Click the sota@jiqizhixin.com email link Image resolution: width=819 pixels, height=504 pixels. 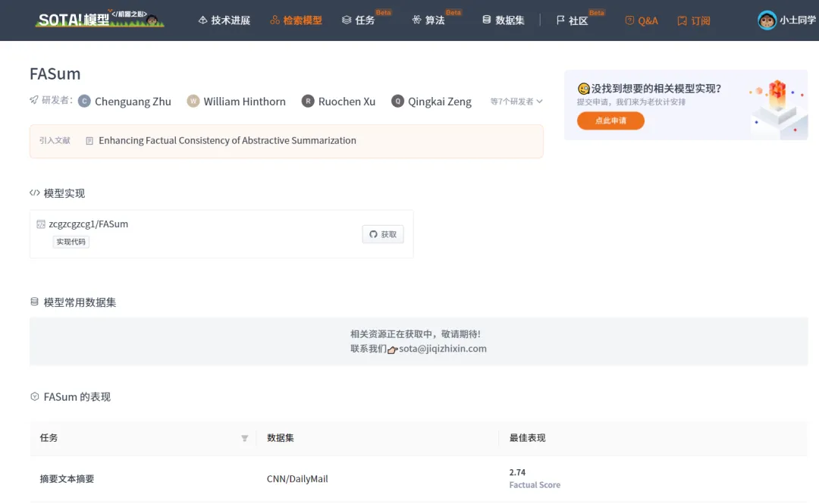443,349
